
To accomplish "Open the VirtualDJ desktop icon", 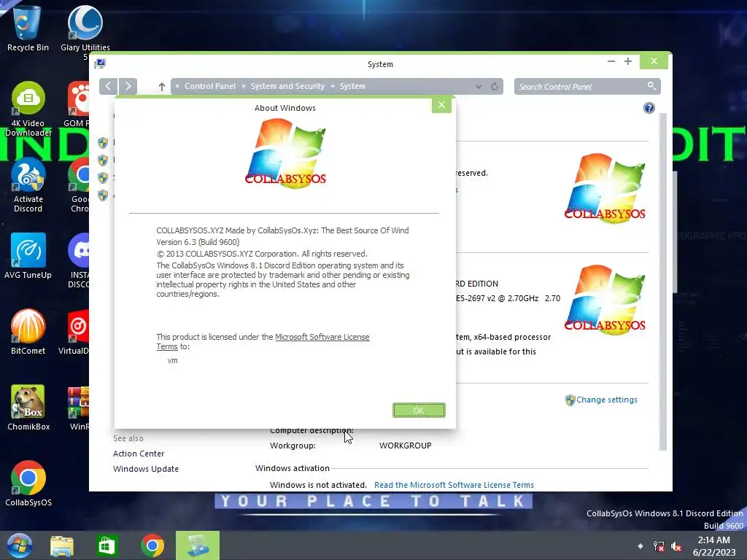I will (x=74, y=332).
